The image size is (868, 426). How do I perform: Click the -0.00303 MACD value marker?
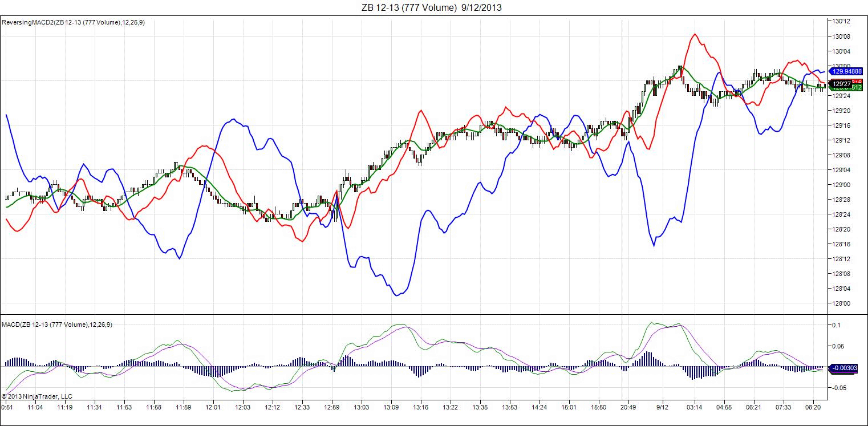point(845,368)
